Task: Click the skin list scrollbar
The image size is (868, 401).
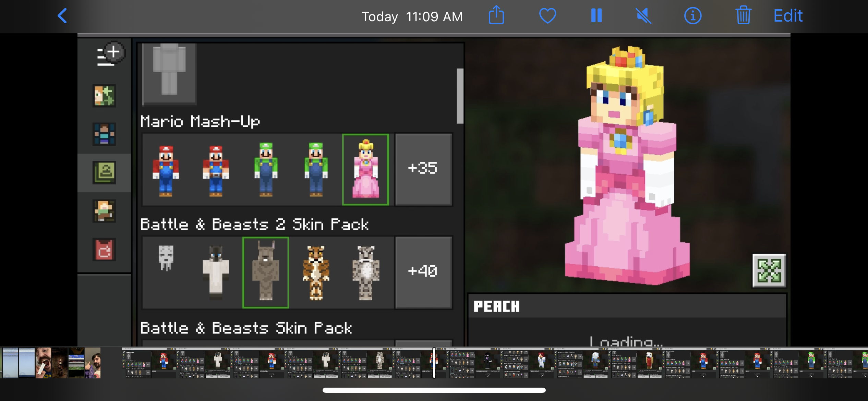Action: 460,96
